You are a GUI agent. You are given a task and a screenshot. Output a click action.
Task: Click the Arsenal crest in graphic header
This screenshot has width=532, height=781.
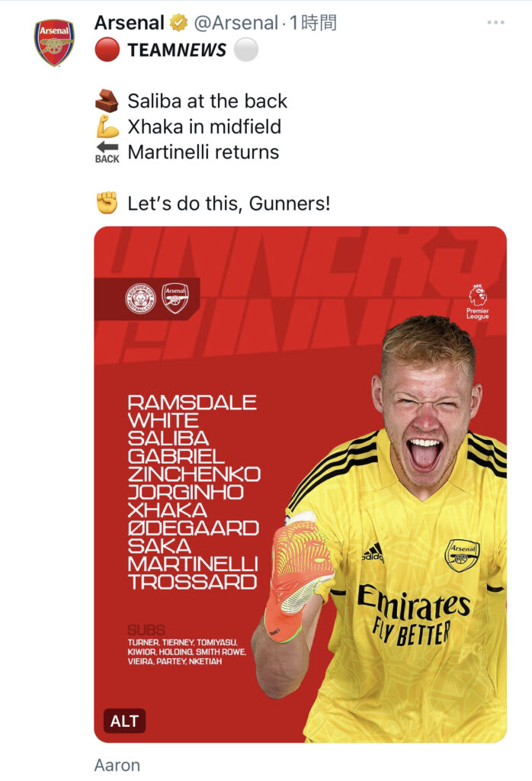tap(175, 298)
